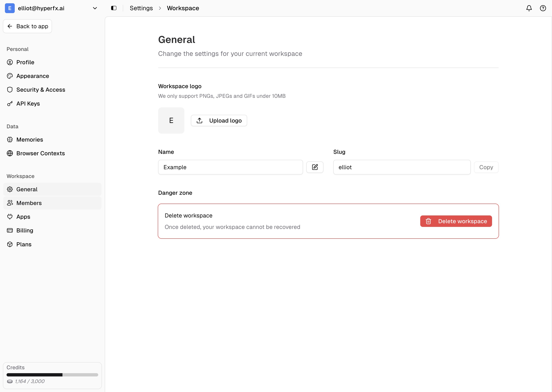Screen dimensions: 552x392
Task: Open API Keys via the key icon
Action: point(10,103)
